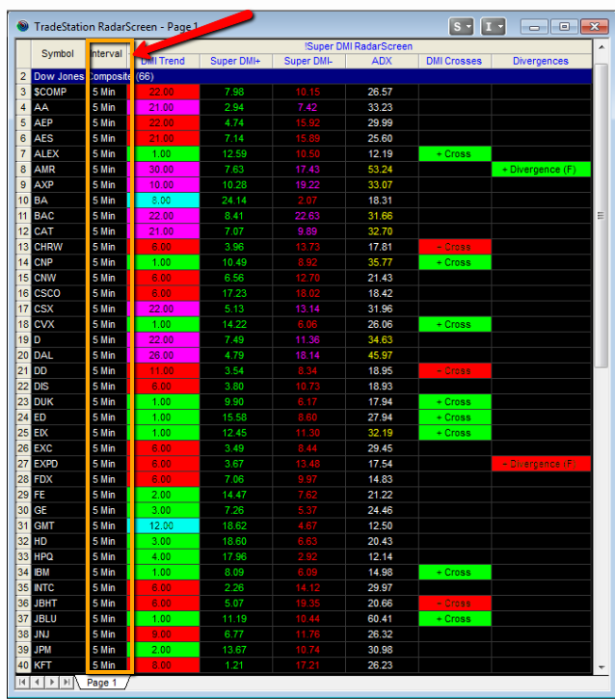Click scrollbar down arrow

click(602, 667)
